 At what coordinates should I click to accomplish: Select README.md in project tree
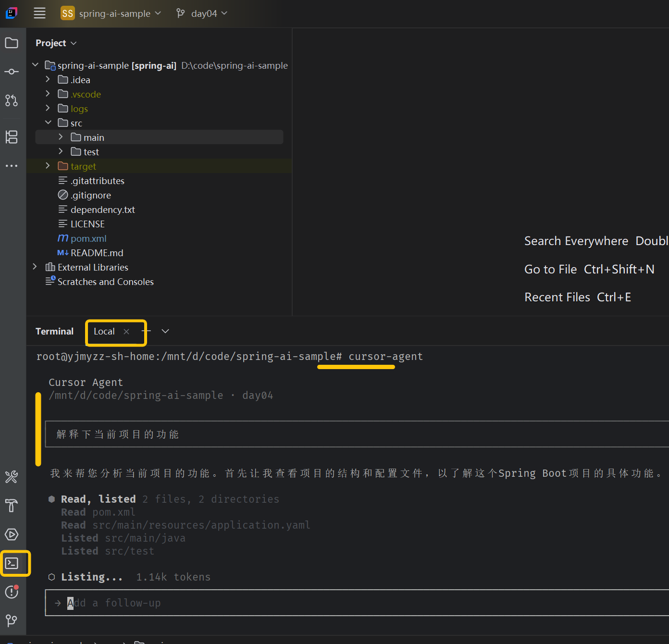click(97, 253)
